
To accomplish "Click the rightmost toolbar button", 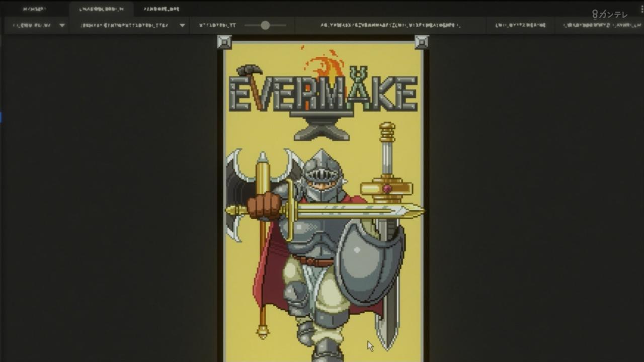I will (598, 25).
